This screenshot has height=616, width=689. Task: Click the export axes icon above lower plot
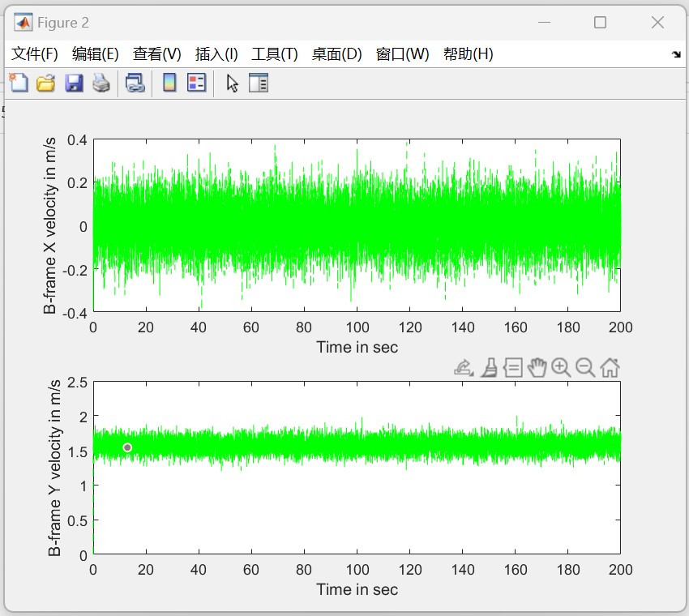(464, 368)
